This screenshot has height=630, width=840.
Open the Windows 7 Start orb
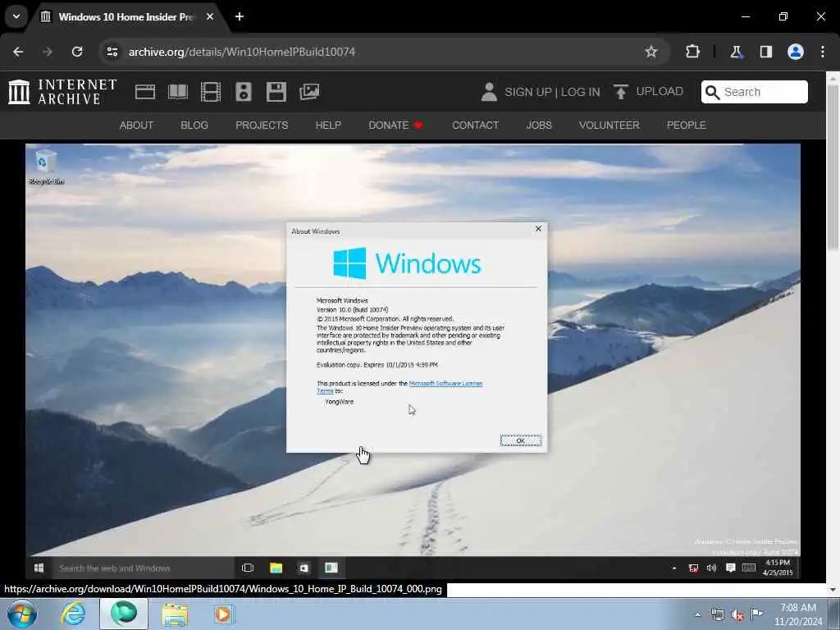(22, 614)
